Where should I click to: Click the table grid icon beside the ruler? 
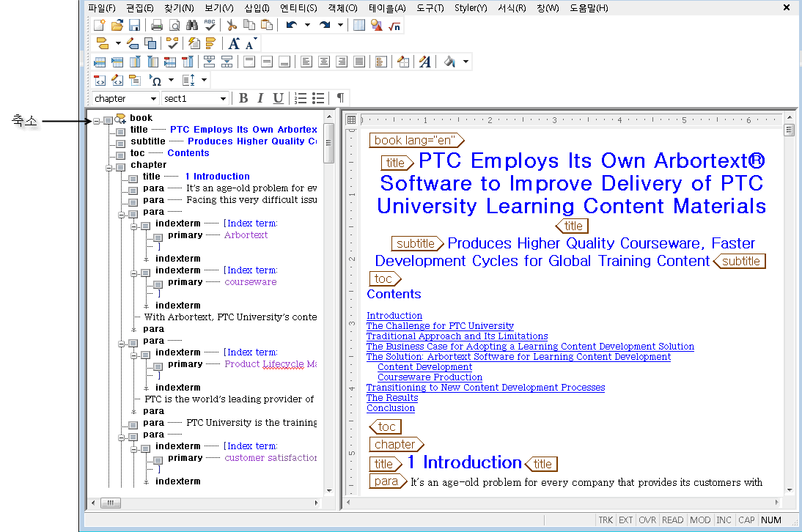click(x=351, y=119)
